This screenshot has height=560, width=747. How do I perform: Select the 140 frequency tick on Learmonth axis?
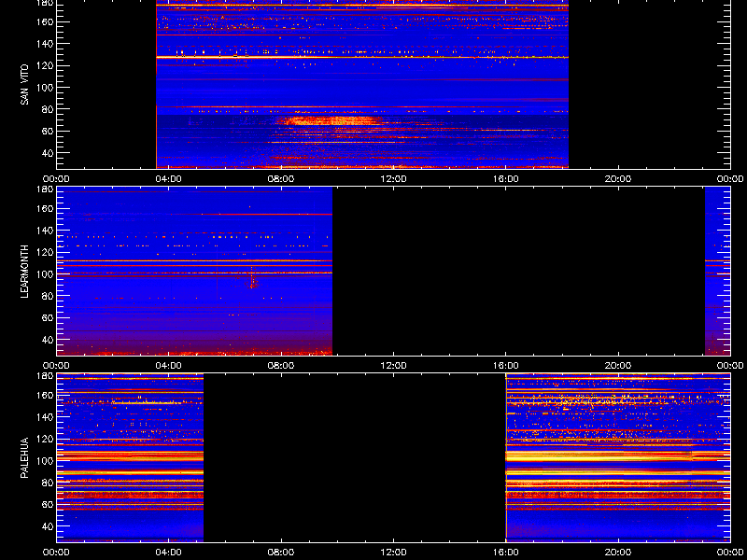[46, 231]
